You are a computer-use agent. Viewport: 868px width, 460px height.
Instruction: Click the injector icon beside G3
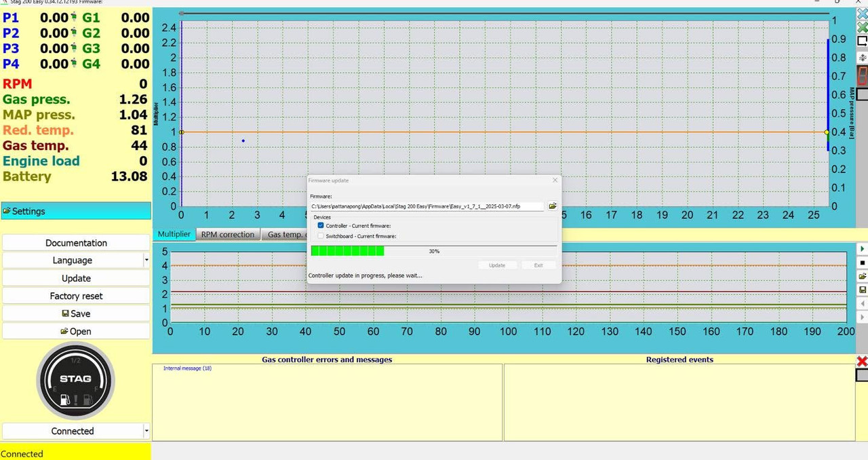(74, 49)
